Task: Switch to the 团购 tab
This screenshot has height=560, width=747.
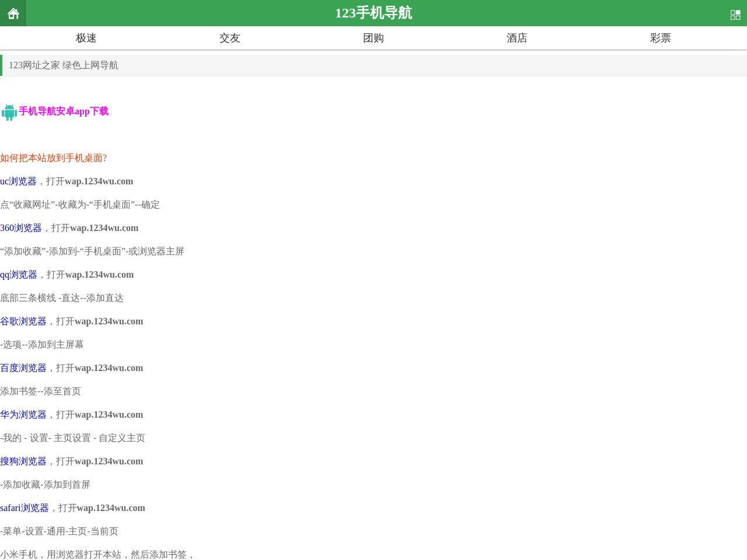Action: coord(373,38)
